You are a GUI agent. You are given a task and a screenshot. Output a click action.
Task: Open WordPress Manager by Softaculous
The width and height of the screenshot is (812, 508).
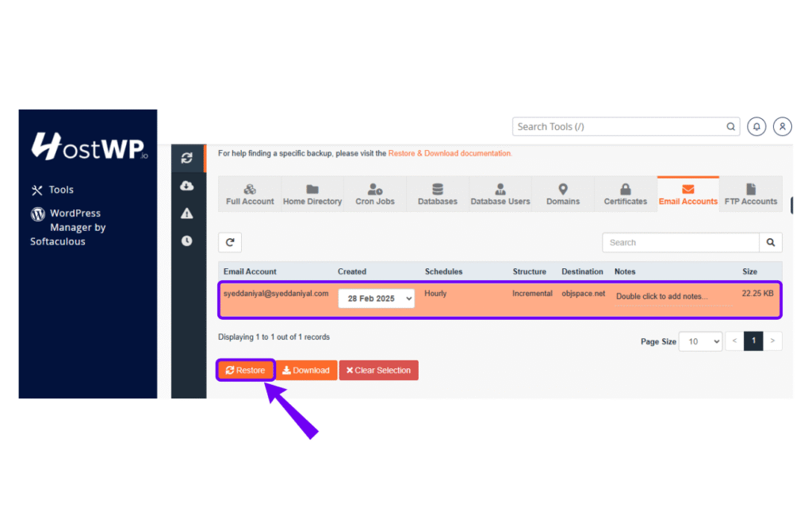click(68, 227)
